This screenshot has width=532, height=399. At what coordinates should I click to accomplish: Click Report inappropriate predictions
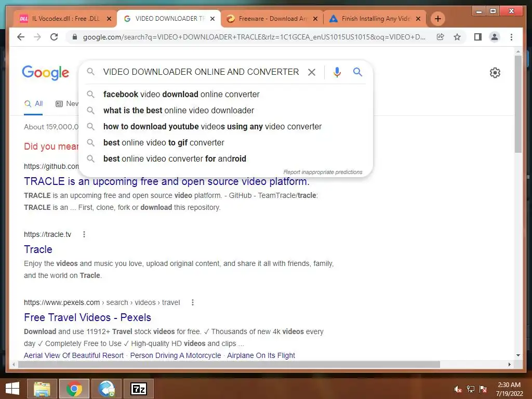[x=323, y=172]
